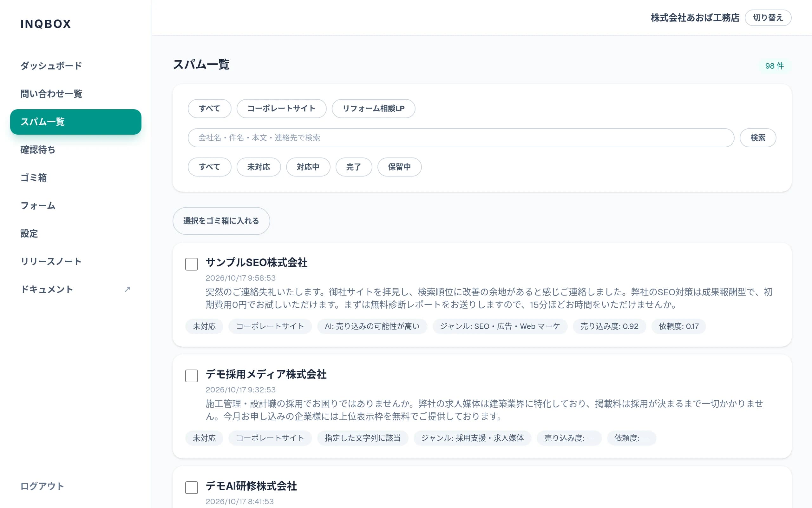Tick the checkbox for デモ採用メディア株式会社
812x508 pixels.
[192, 376]
